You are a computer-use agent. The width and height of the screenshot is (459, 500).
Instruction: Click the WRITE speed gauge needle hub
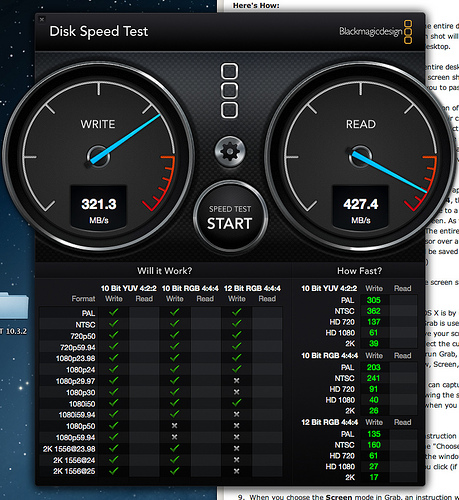tap(99, 156)
